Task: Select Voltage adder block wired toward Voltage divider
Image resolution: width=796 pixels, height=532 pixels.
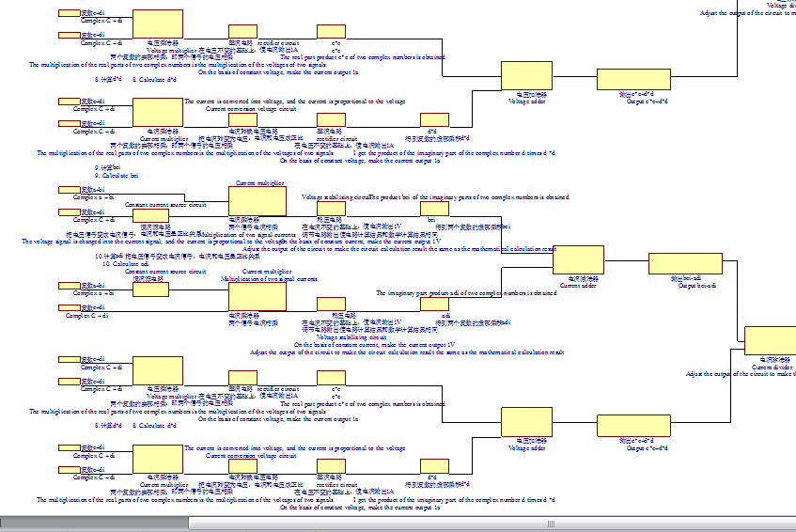Action: point(526,75)
